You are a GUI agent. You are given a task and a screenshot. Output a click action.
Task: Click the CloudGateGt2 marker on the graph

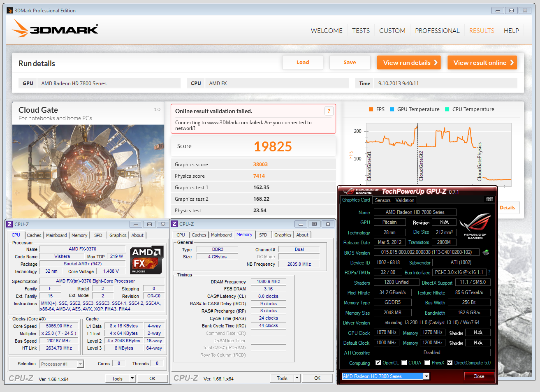coord(421,166)
